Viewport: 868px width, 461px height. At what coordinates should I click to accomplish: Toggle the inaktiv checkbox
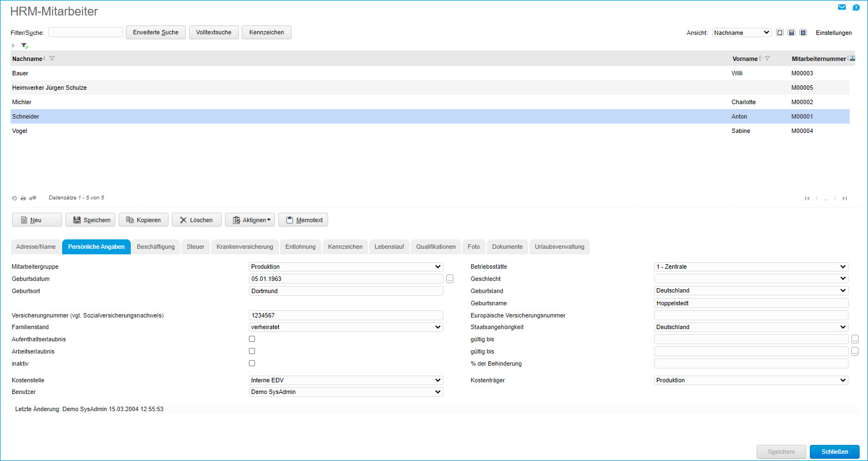click(252, 363)
